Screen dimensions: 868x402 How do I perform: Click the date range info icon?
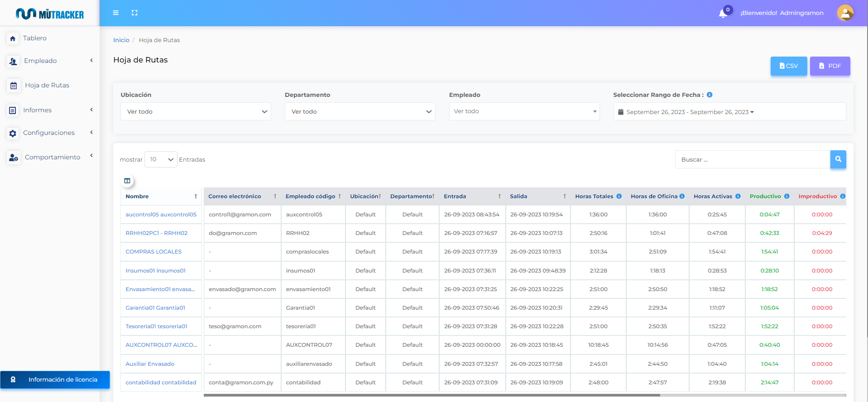(x=710, y=95)
